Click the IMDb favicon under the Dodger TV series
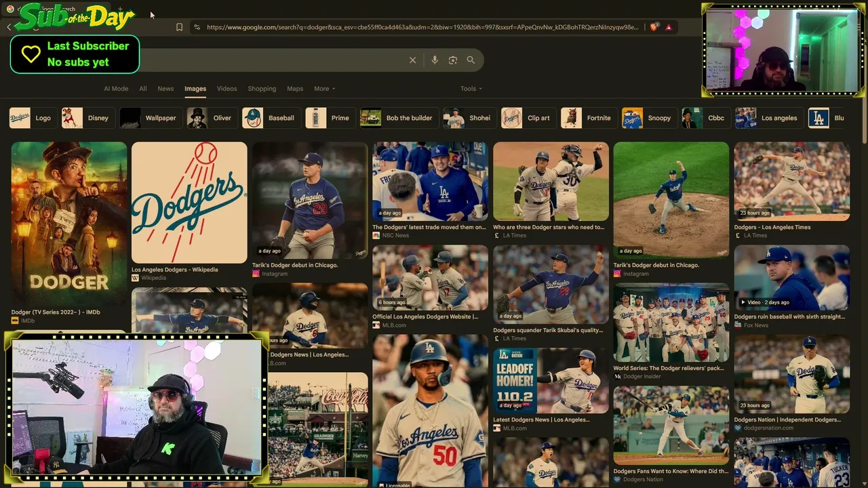Image resolution: width=868 pixels, height=488 pixels. [15, 321]
